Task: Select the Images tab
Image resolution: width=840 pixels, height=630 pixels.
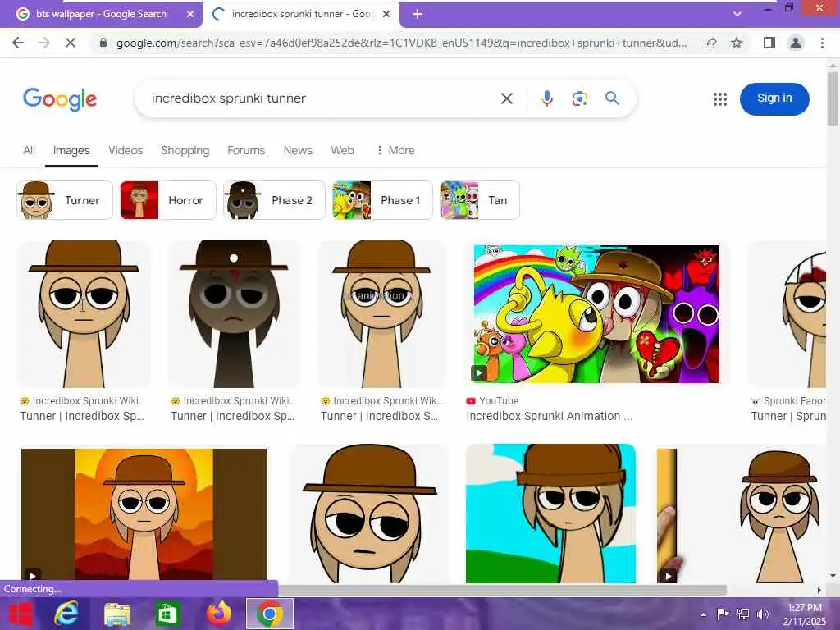Action: pyautogui.click(x=71, y=151)
